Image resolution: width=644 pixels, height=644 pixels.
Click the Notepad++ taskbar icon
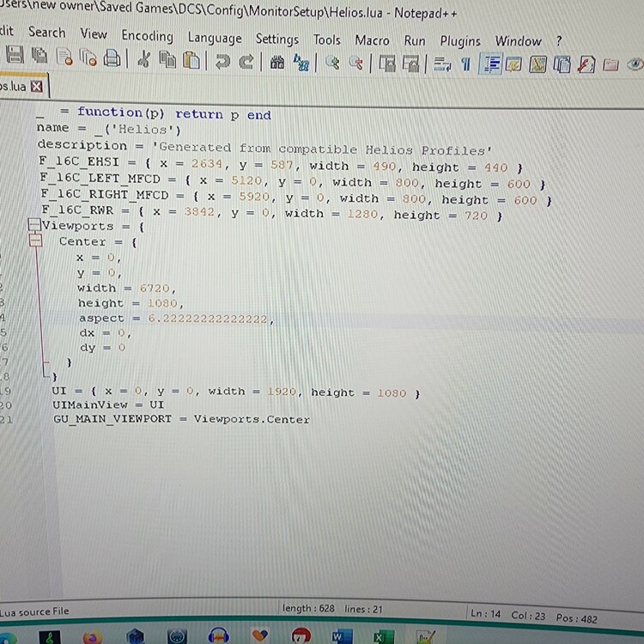pyautogui.click(x=425, y=637)
